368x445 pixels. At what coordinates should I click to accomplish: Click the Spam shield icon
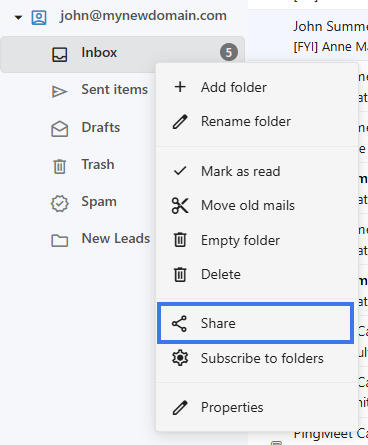60,203
